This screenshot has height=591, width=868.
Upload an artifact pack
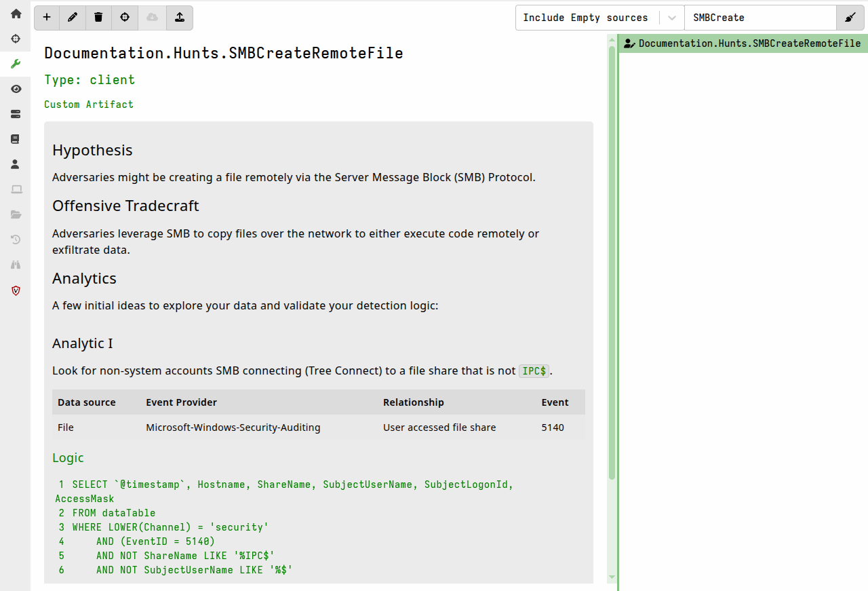point(179,18)
